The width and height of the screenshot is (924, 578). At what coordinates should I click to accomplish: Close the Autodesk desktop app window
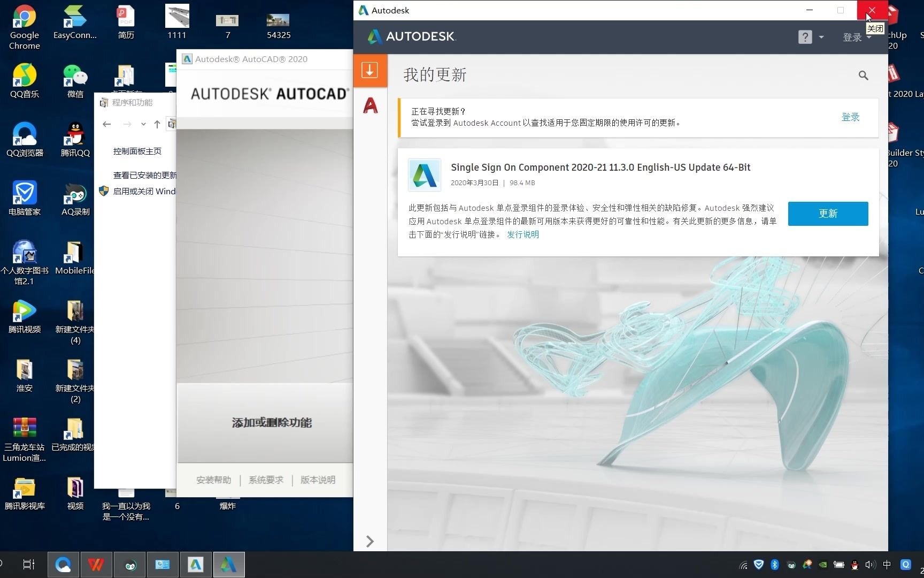[x=872, y=10]
